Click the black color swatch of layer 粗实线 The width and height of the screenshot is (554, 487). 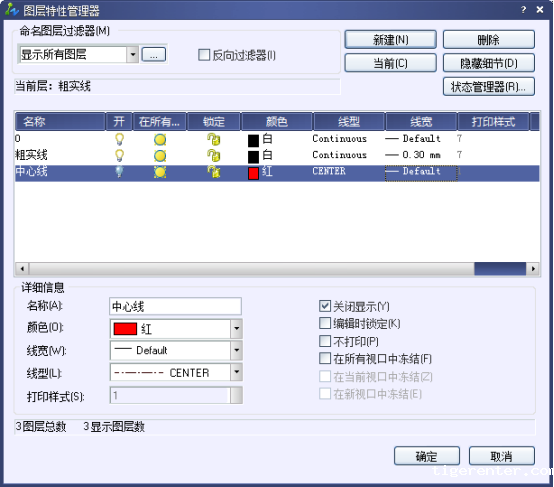coord(253,157)
